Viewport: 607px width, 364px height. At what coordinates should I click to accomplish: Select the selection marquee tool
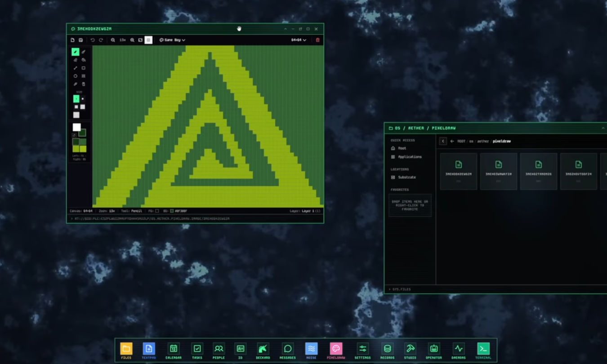pos(84,76)
